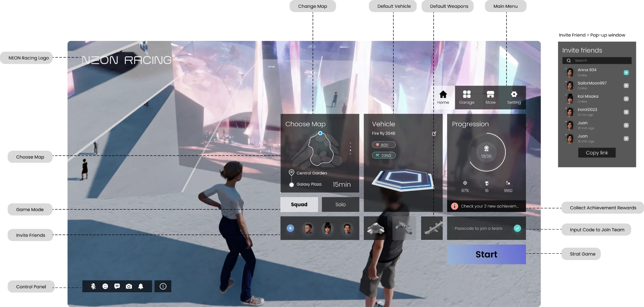Click the blue marker on the map outline
The width and height of the screenshot is (644, 307).
[x=320, y=133]
